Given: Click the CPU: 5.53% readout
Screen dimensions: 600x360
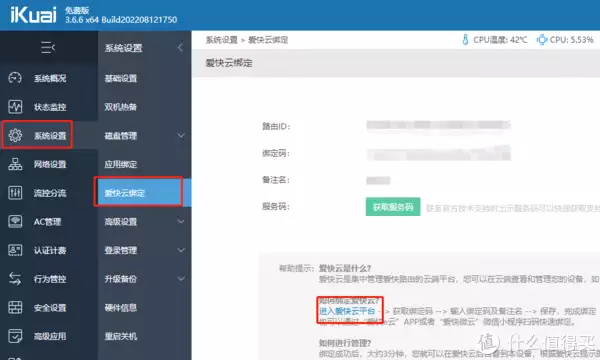Looking at the screenshot, I should point(572,40).
